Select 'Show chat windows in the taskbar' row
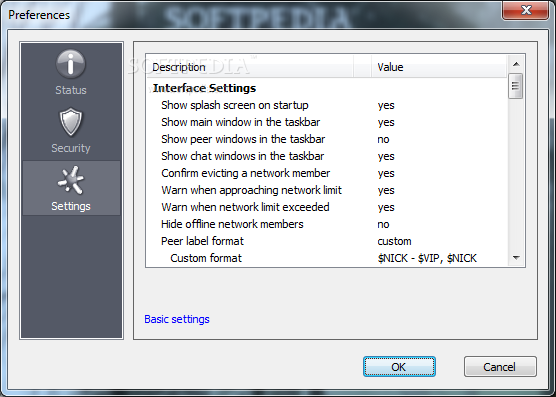Image resolution: width=556 pixels, height=397 pixels. coord(326,156)
